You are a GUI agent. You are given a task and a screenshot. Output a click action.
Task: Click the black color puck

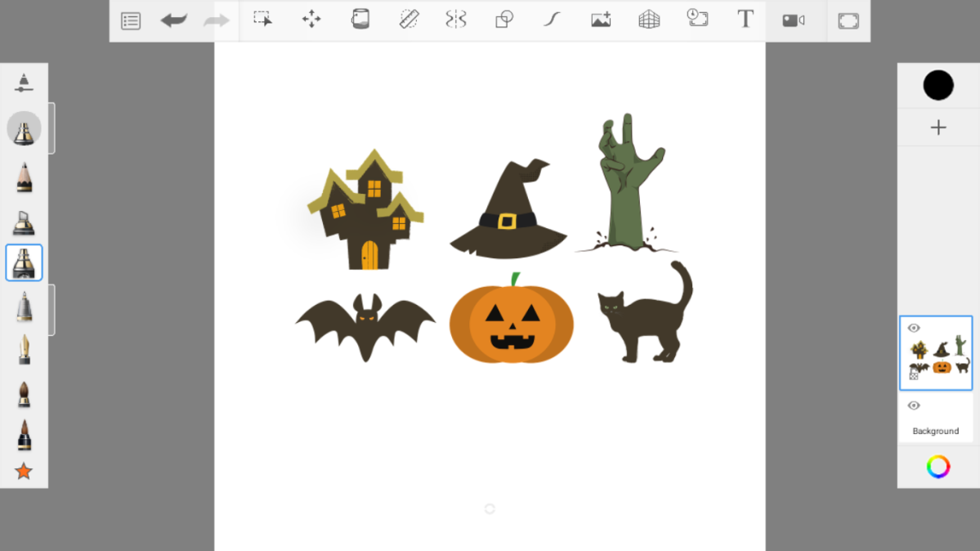(938, 85)
